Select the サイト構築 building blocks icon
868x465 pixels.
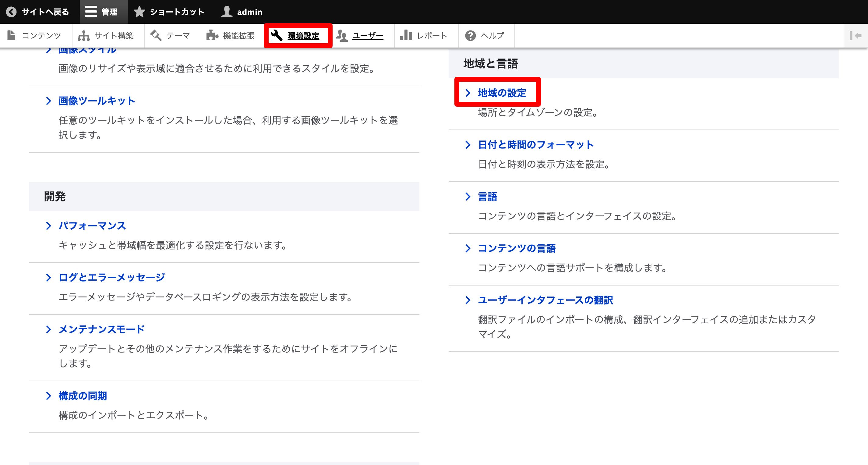83,35
